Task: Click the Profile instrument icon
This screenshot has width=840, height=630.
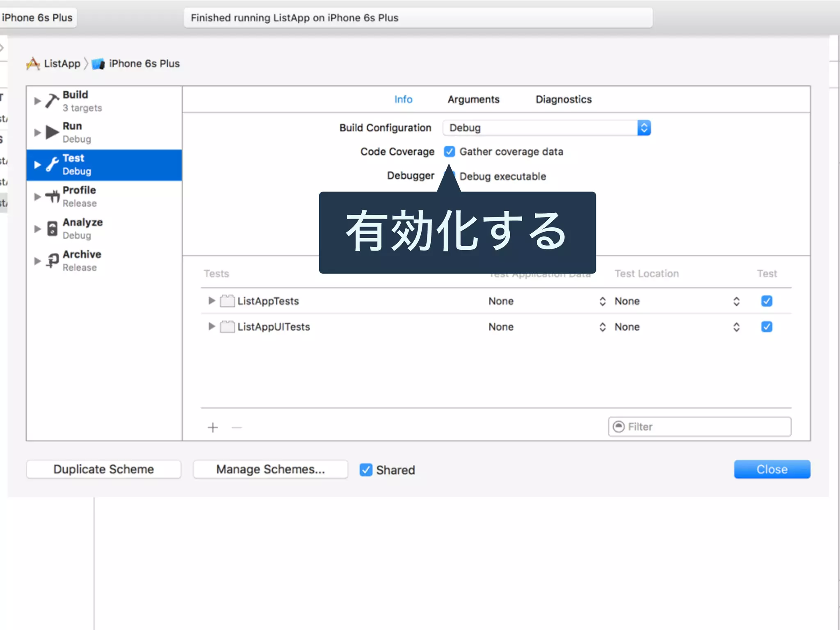Action: [x=52, y=196]
